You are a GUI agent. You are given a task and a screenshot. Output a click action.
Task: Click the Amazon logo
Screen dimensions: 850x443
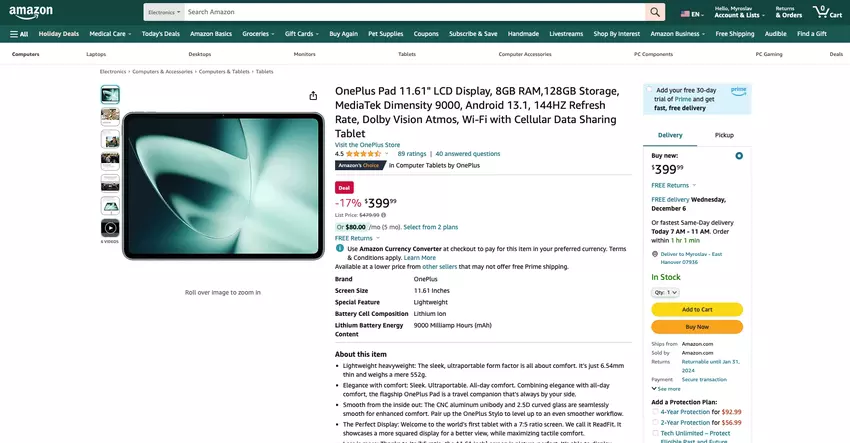31,12
